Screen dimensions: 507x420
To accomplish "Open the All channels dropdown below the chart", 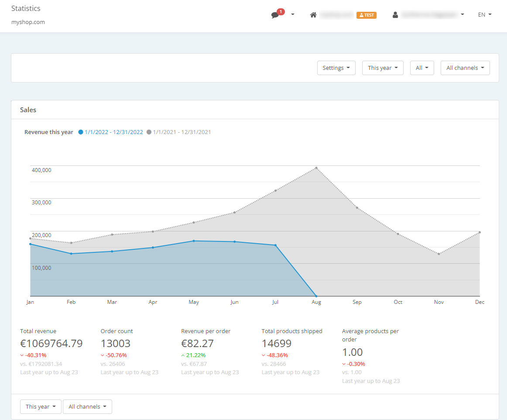I will pyautogui.click(x=88, y=407).
